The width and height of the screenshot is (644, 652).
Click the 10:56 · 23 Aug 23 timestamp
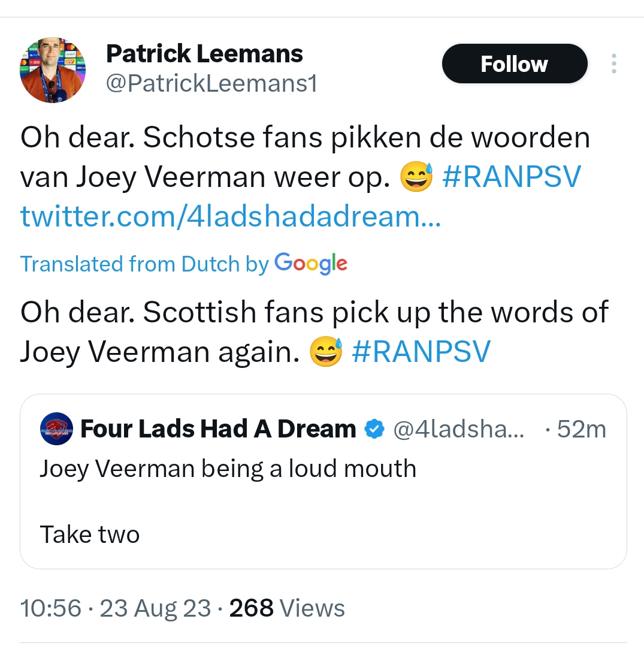pos(116,608)
